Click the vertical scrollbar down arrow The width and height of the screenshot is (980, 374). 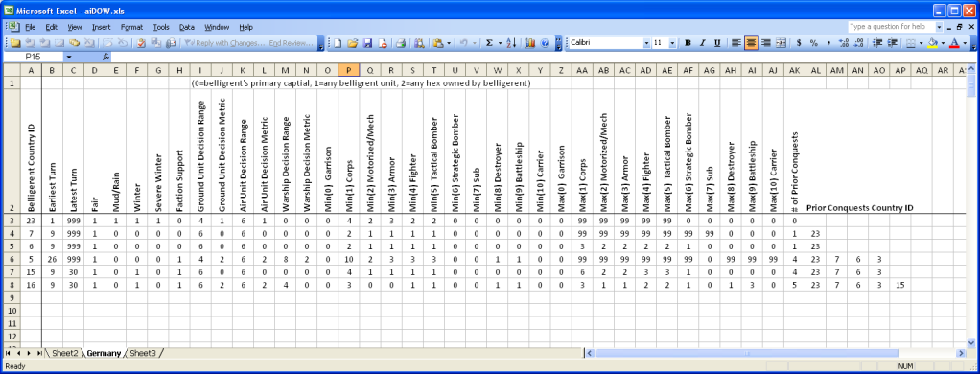click(970, 342)
